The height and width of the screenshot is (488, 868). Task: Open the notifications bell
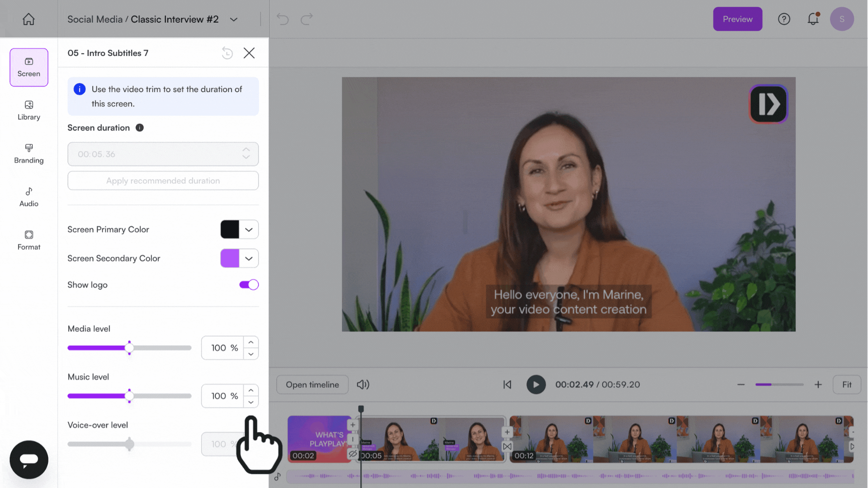(x=813, y=19)
